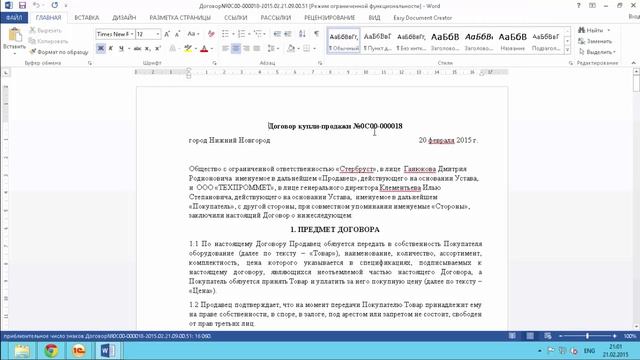Pick the yellow text highlight color button
The height and width of the screenshot is (360, 640).
(188, 49)
